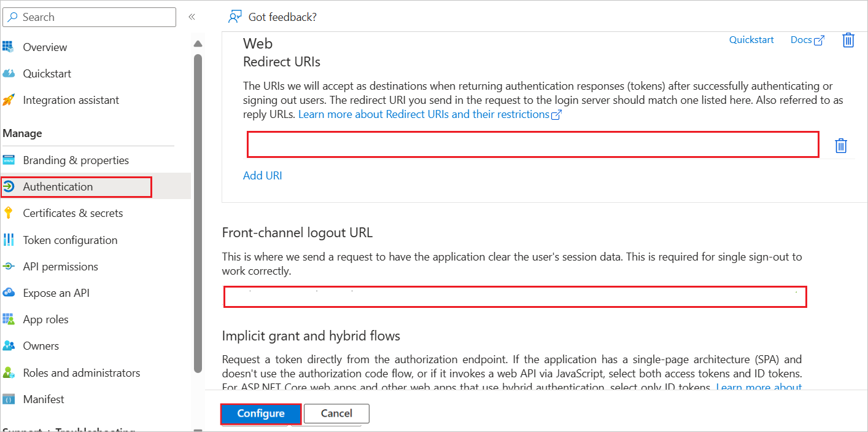This screenshot has width=868, height=432.
Task: Select the Quickstart cloud icon
Action: [x=8, y=74]
